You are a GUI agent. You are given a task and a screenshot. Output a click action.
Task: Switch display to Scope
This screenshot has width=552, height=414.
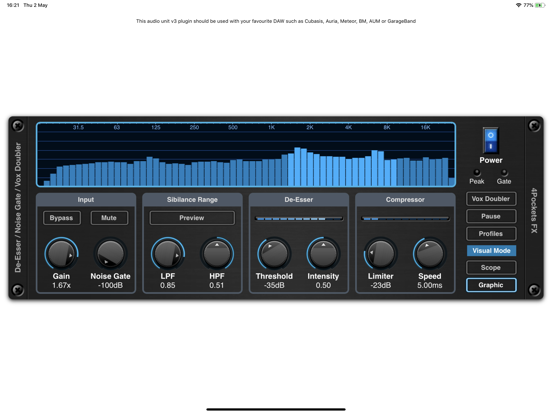491,268
